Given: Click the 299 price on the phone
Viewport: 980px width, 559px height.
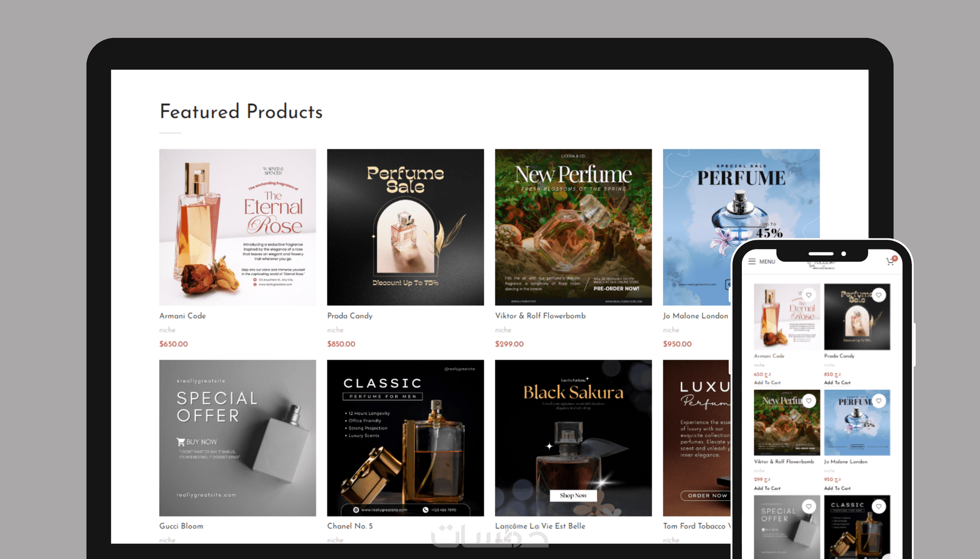Looking at the screenshot, I should coord(762,479).
